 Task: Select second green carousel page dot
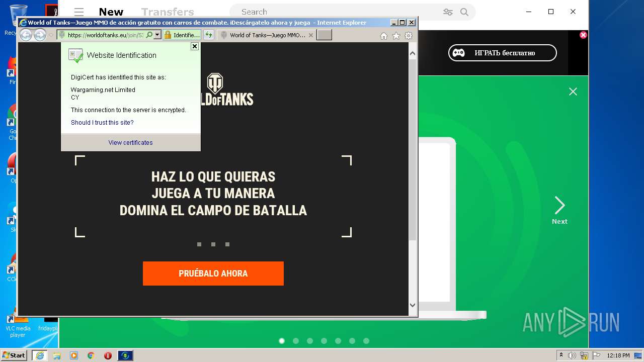tap(296, 341)
